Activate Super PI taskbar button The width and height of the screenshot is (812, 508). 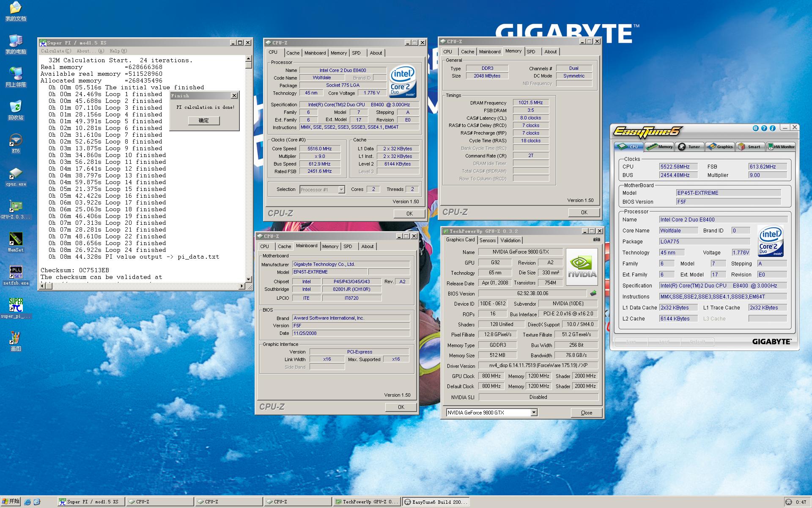pyautogui.click(x=91, y=502)
